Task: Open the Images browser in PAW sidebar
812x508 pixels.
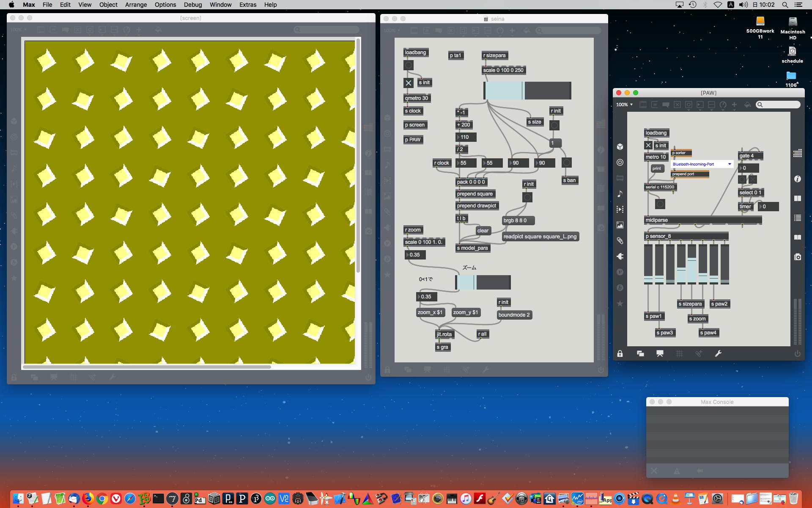Action: 620,225
